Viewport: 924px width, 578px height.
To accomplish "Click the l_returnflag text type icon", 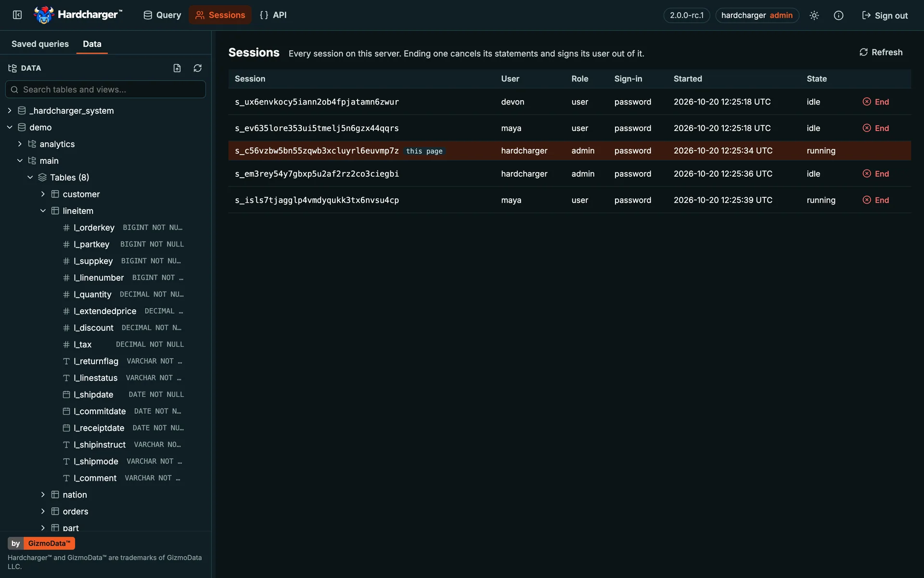I will click(x=66, y=361).
